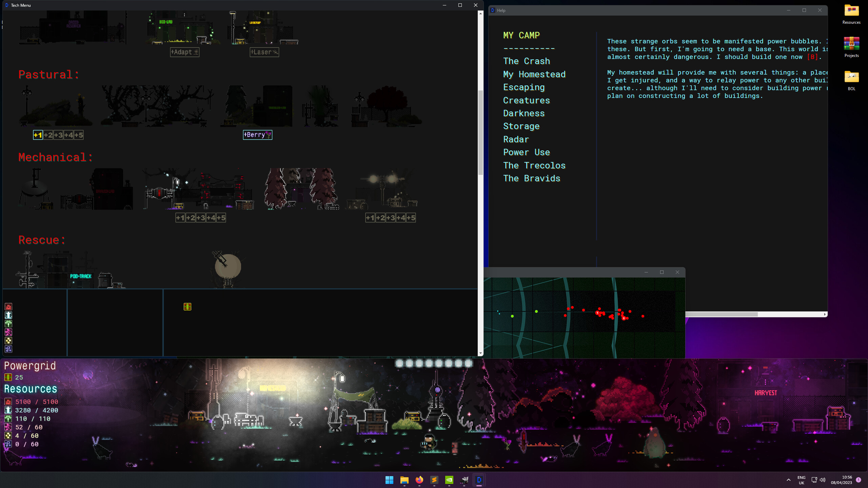Select the pink spiral resource icon
Image resolution: width=868 pixels, height=488 pixels.
(x=8, y=332)
